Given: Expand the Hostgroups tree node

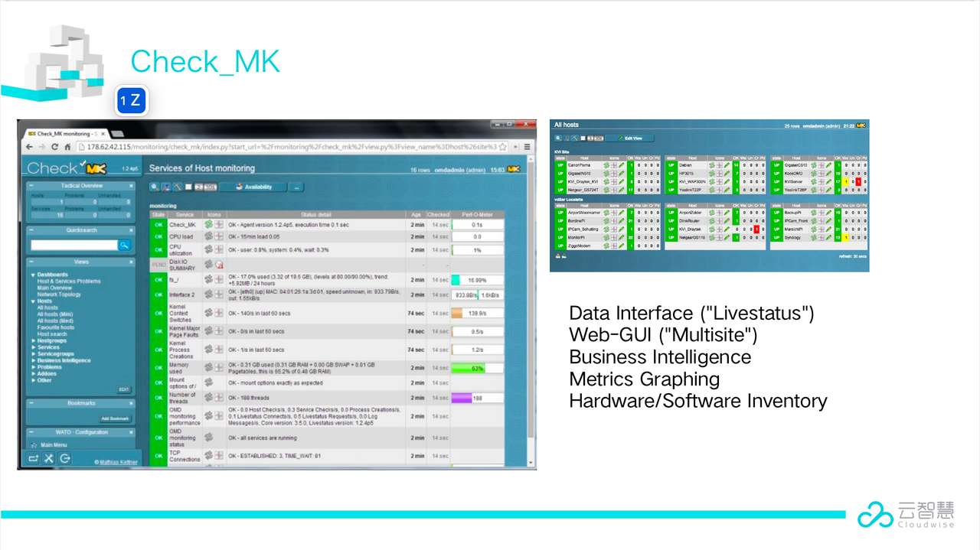Looking at the screenshot, I should (33, 340).
